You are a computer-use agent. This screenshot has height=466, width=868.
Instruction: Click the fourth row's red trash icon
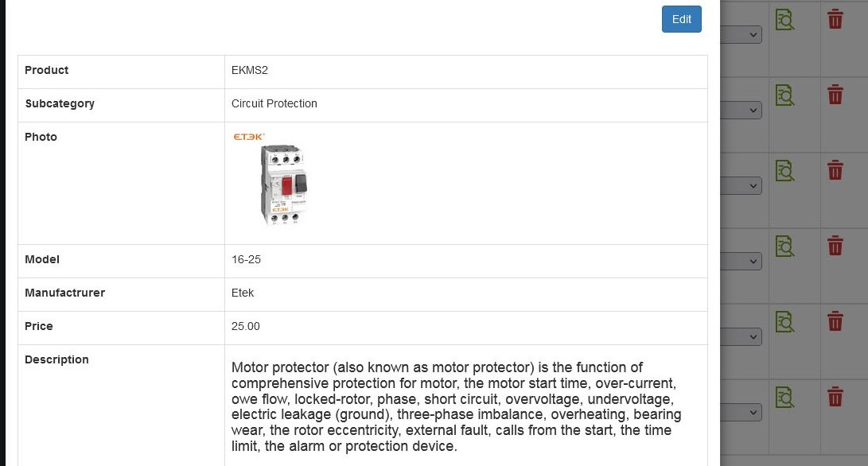(835, 246)
